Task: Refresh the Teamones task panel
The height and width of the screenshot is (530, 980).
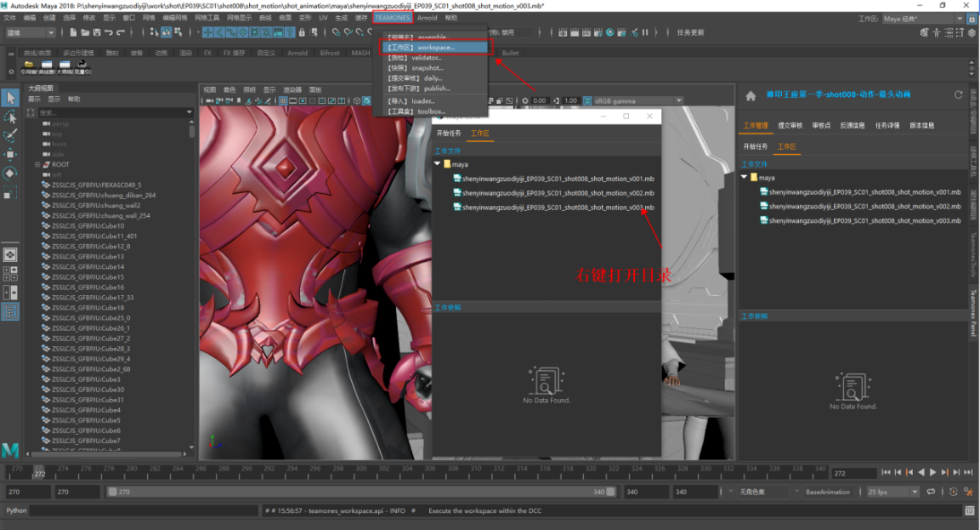Action: tap(959, 94)
